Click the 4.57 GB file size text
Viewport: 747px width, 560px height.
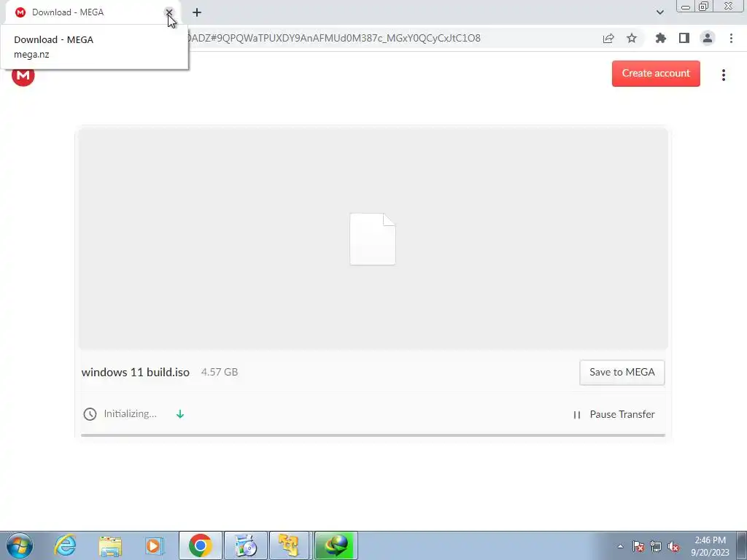pos(219,373)
